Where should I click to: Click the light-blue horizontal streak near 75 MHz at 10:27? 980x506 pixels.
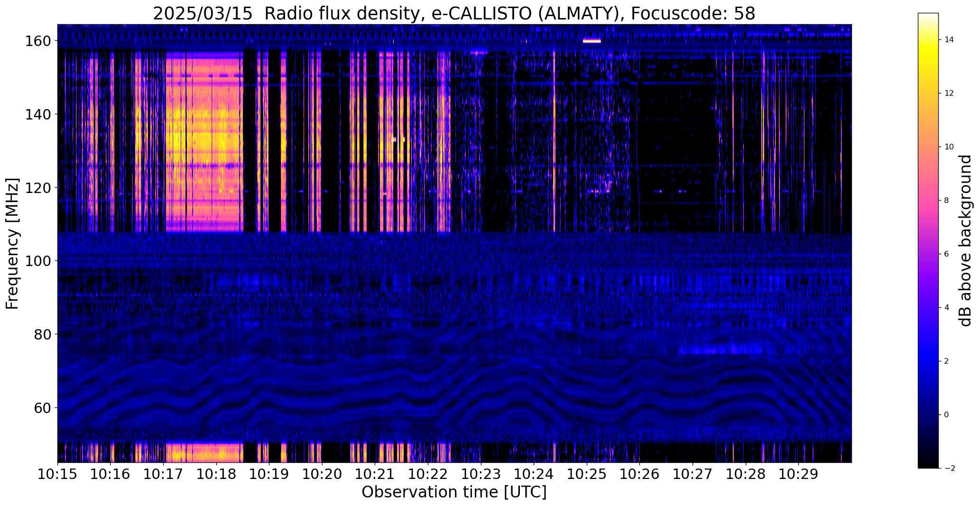point(721,351)
